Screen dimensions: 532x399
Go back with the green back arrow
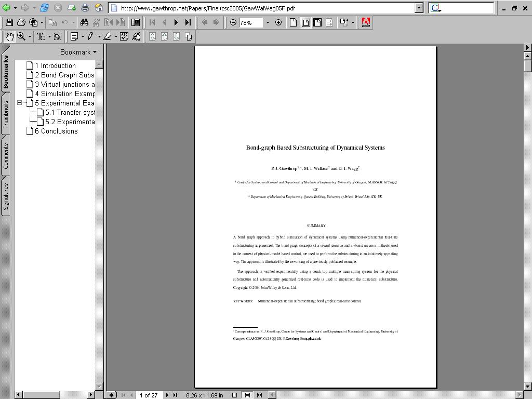tap(6, 7)
